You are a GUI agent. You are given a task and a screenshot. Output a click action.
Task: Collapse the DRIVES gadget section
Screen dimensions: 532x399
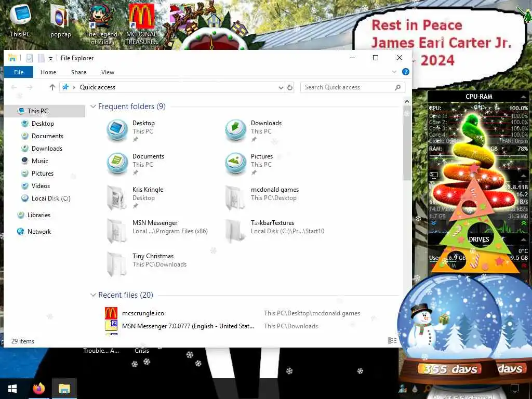pyautogui.click(x=524, y=240)
